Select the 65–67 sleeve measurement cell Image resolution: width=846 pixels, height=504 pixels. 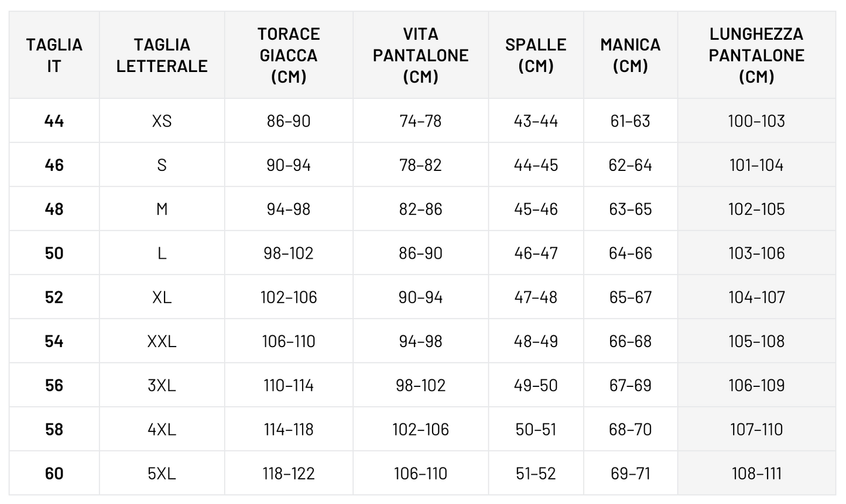click(x=630, y=297)
